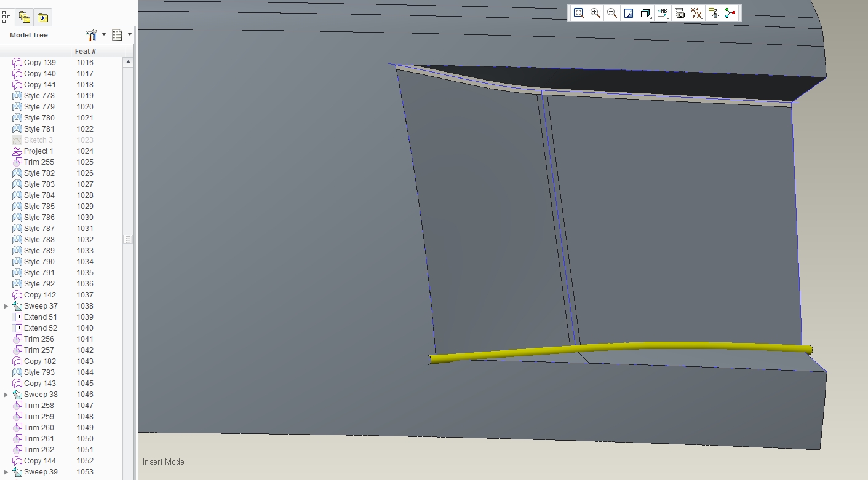Click the Copy 144 feature icon
Screen dimensions: 868x480
coord(17,461)
